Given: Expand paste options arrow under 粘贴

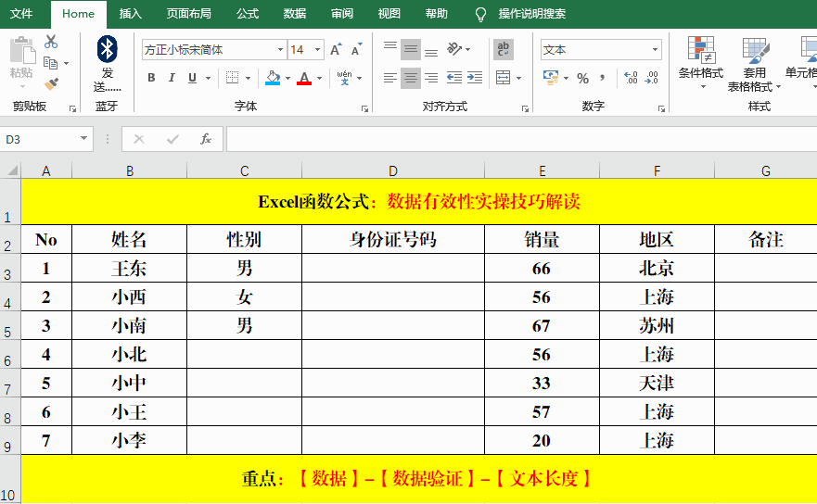Looking at the screenshot, I should (22, 86).
